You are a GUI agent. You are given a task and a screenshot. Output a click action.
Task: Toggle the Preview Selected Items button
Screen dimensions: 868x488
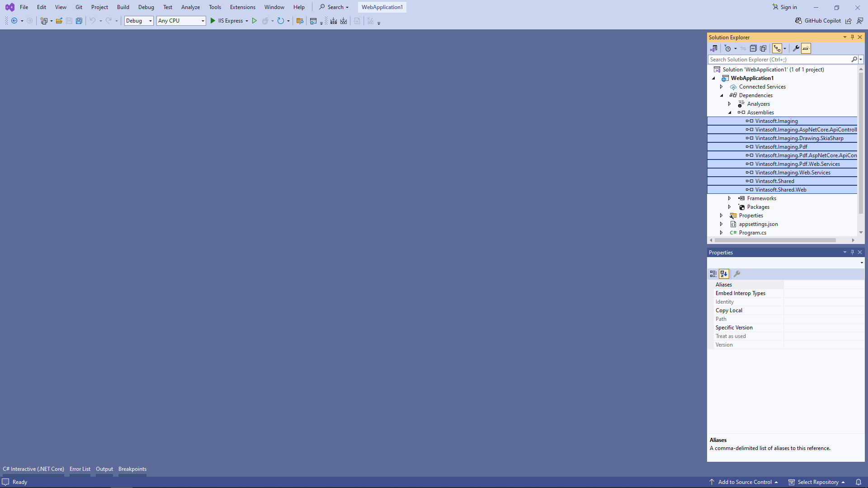806,48
